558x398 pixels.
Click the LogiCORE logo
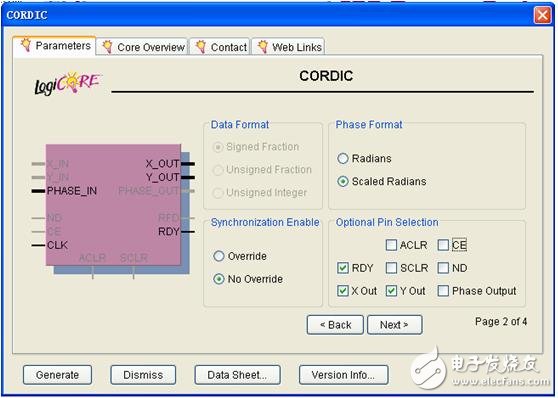coord(67,83)
